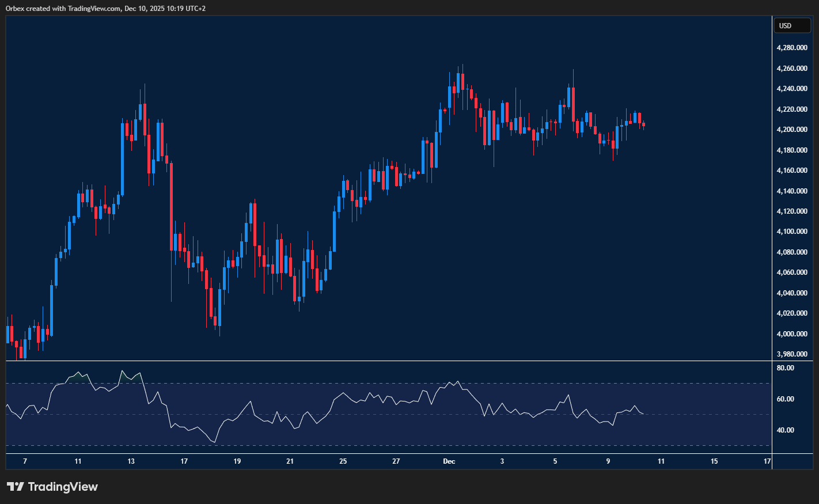The image size is (819, 504).
Task: Select the 3,980.000 price axis label
Action: 791,354
